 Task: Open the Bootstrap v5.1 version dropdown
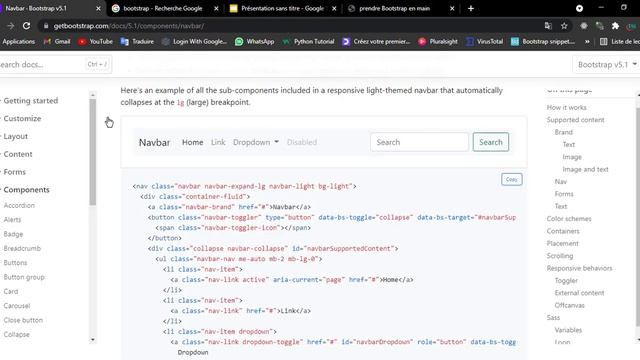(607, 64)
